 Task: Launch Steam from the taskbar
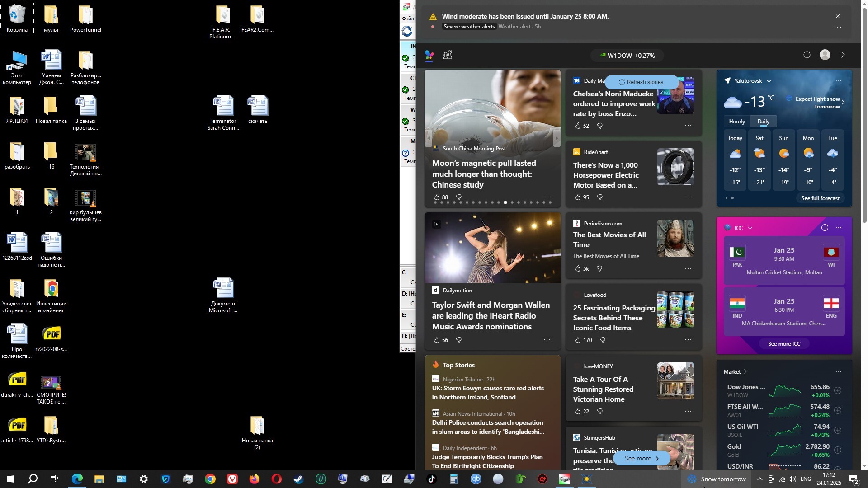298,479
